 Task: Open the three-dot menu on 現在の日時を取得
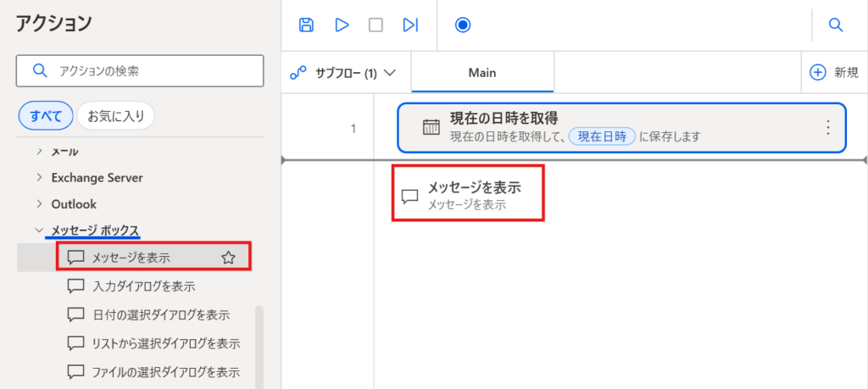click(x=827, y=128)
